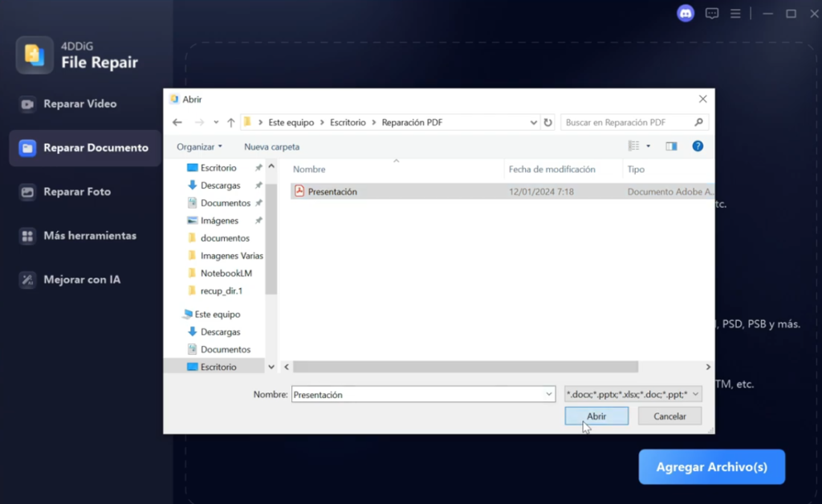The image size is (822, 504).
Task: Click the Discord icon in title bar
Action: click(x=686, y=14)
